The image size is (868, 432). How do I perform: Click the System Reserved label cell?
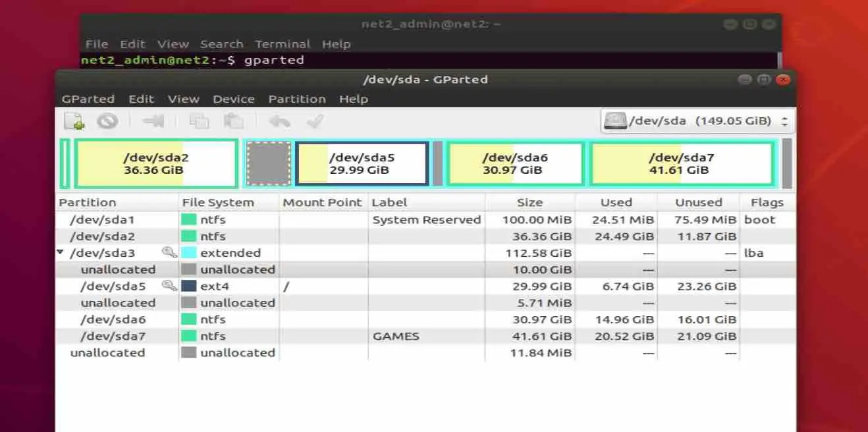click(427, 219)
